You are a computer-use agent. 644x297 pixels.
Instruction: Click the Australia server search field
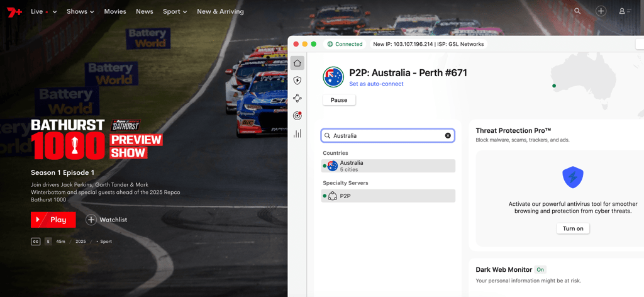(x=387, y=135)
